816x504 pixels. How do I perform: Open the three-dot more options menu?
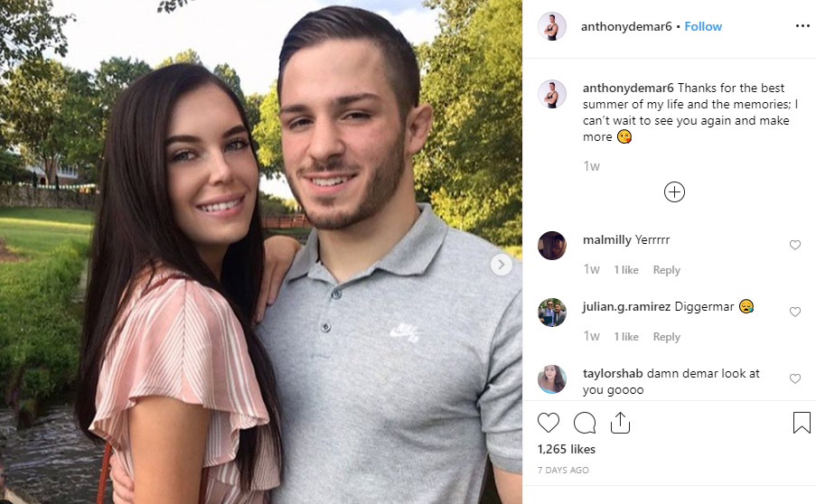[x=802, y=26]
